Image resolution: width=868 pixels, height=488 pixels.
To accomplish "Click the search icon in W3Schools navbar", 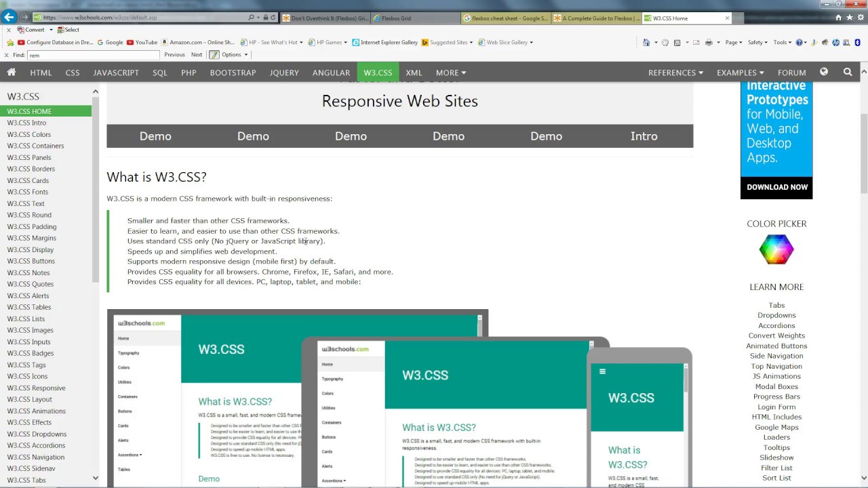I will point(848,72).
